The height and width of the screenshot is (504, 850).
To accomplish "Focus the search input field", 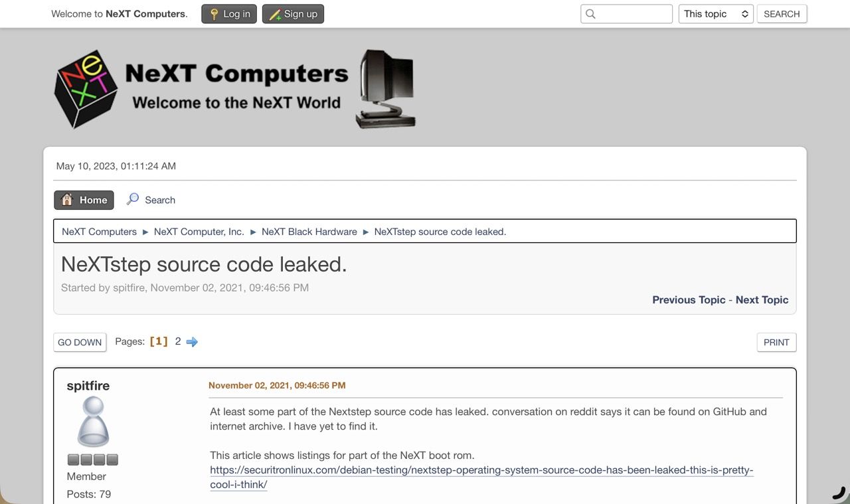I will [x=626, y=14].
